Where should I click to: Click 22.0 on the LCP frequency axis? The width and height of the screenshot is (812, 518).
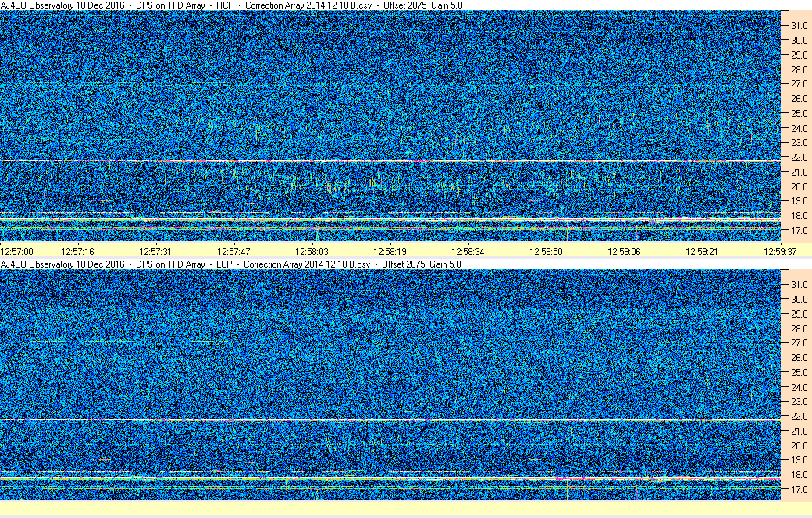[799, 416]
